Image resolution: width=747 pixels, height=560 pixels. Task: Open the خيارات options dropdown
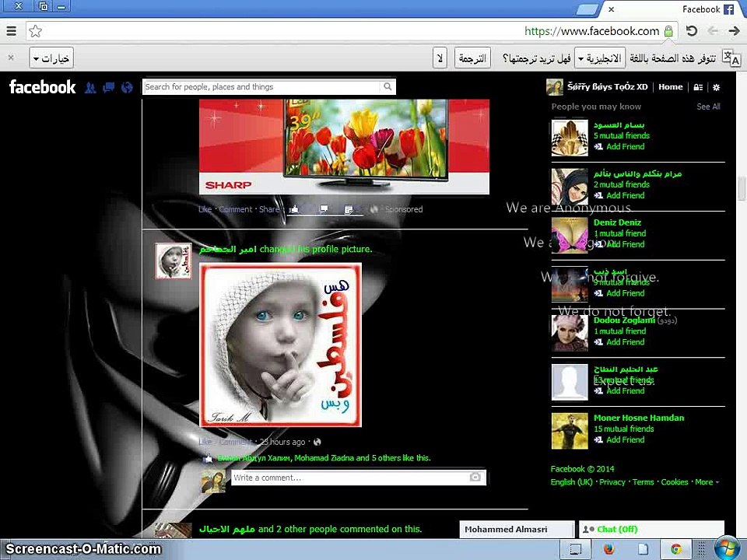click(51, 58)
